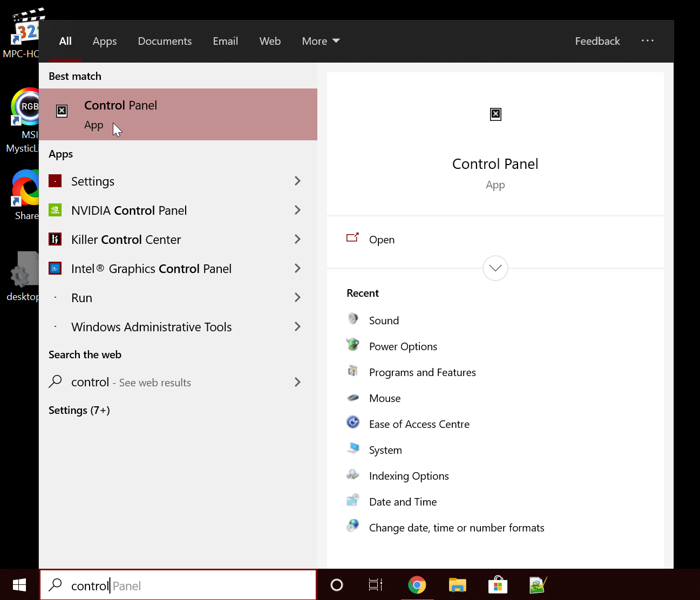Viewport: 700px width, 600px height.
Task: Open File Explorer from the taskbar
Action: 457,585
